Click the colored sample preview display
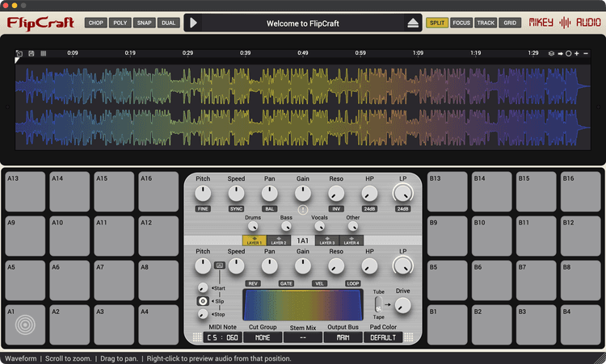The image size is (606, 364). [303, 304]
